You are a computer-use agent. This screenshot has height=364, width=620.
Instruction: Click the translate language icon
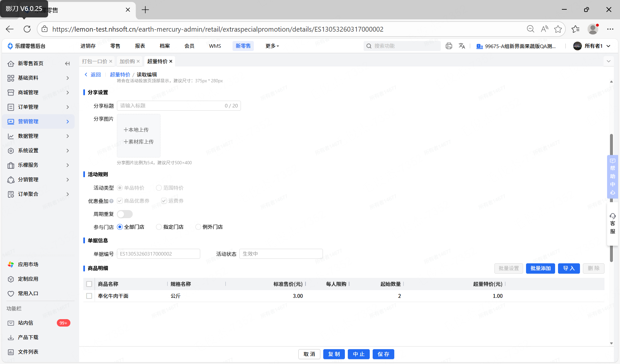[462, 46]
